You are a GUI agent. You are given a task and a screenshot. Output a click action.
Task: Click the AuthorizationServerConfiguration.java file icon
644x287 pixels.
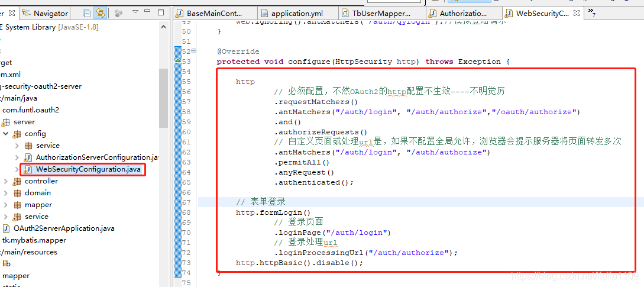28,157
